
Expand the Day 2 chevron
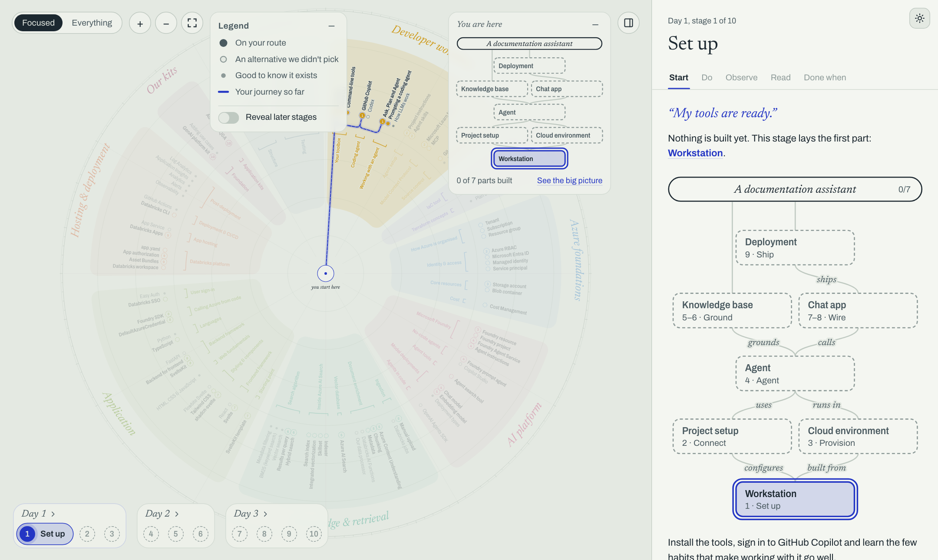[x=177, y=514]
